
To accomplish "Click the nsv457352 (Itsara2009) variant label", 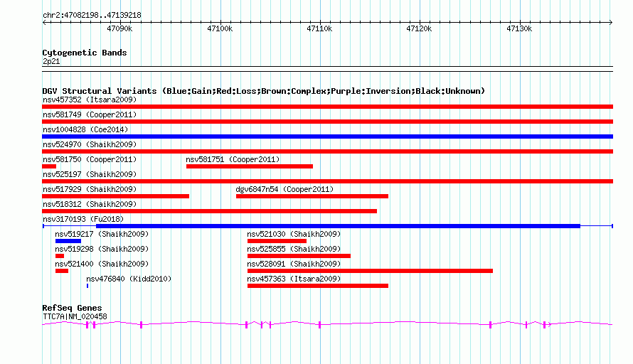I will point(90,100).
